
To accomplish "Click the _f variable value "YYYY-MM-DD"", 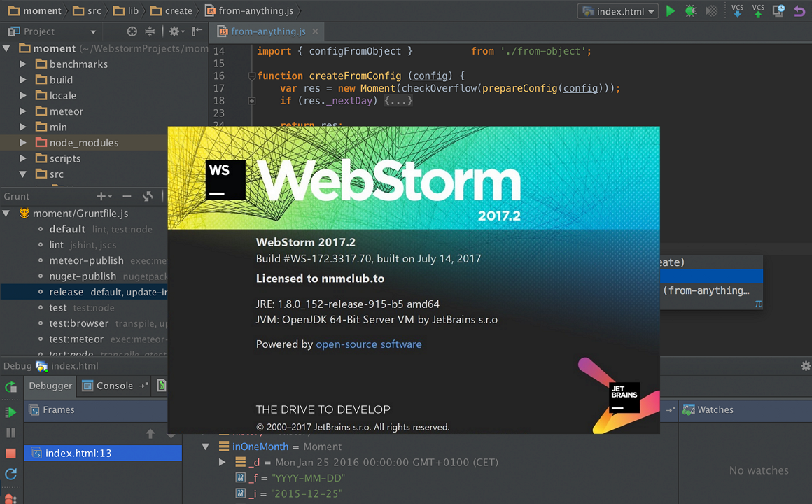I will point(308,478).
